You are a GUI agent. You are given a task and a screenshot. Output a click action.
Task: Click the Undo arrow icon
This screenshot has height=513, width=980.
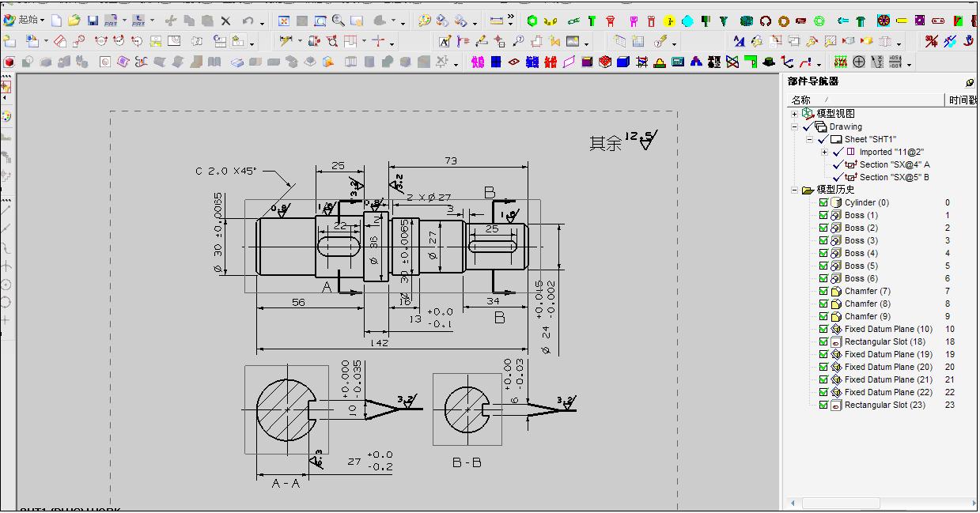[248, 21]
